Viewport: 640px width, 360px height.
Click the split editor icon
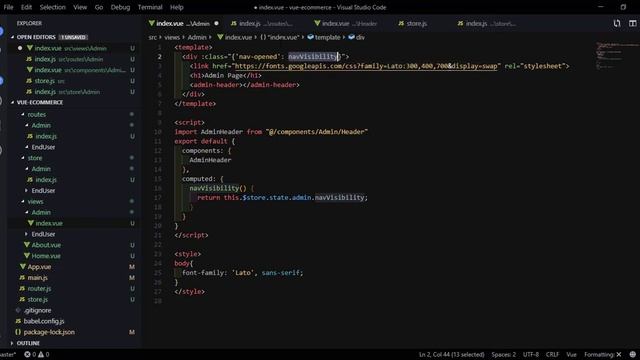click(x=632, y=24)
